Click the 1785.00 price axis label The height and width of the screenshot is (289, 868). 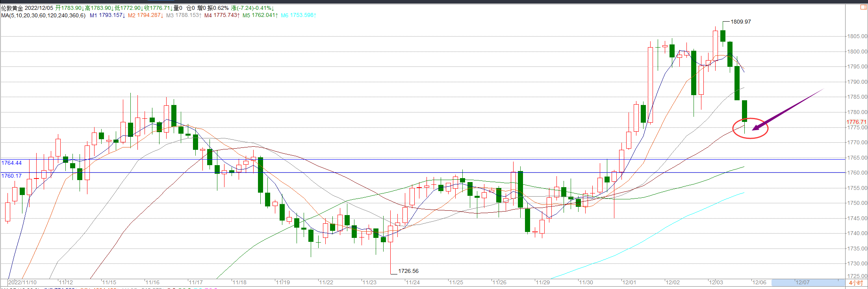point(857,97)
